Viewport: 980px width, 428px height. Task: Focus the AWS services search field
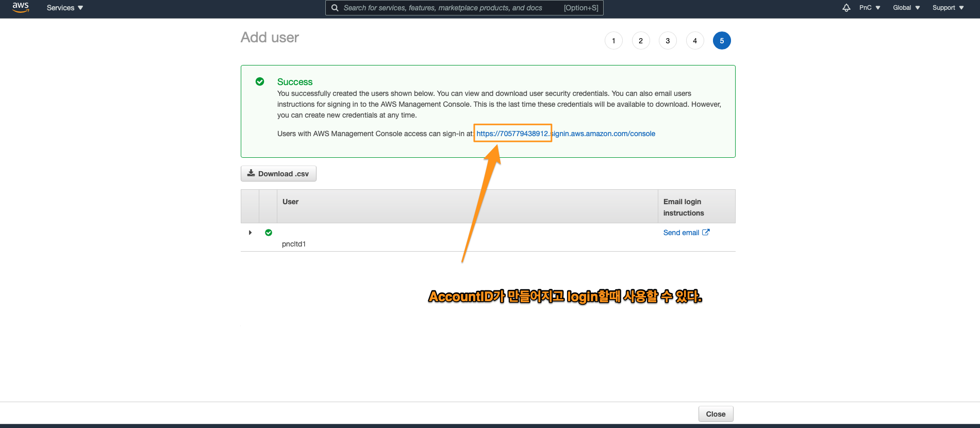[449, 8]
